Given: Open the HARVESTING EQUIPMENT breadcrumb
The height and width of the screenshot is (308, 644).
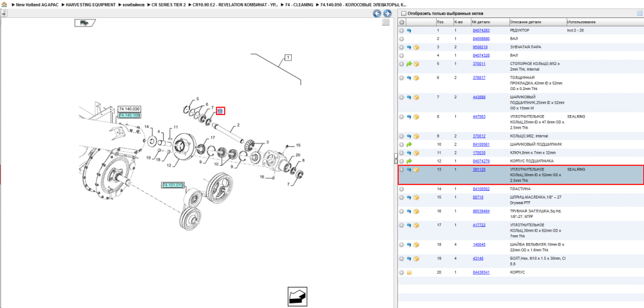Looking at the screenshot, I should point(90,4).
